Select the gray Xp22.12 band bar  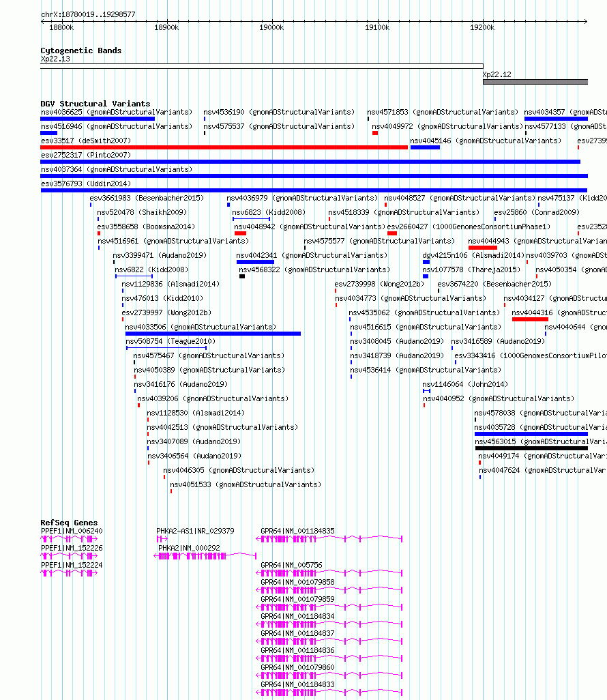535,82
